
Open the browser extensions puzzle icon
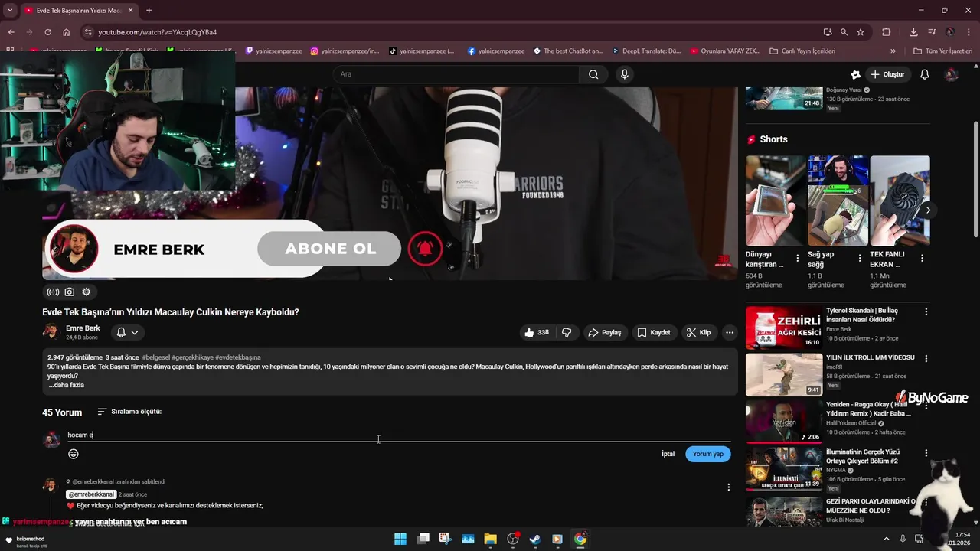click(x=887, y=32)
